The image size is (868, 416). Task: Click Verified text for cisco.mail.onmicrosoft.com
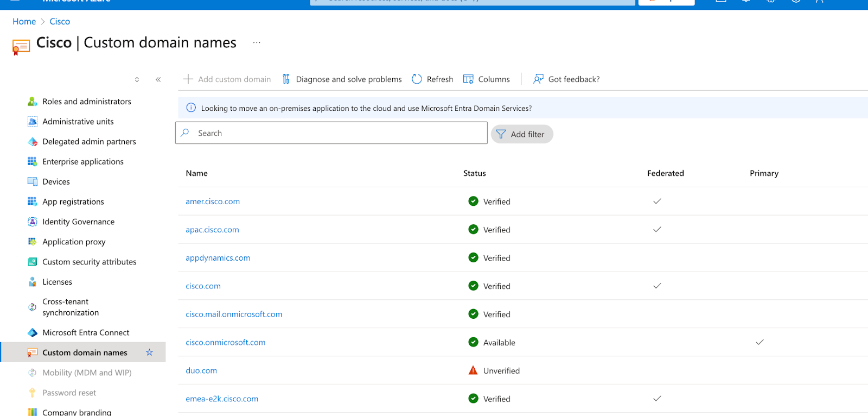pyautogui.click(x=496, y=314)
